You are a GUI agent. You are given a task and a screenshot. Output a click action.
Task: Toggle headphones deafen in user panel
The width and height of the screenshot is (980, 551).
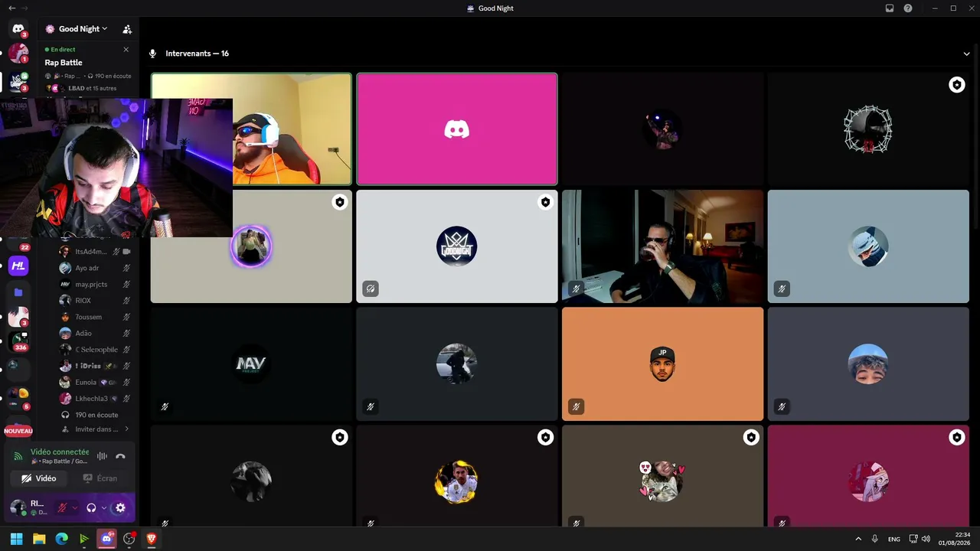click(x=91, y=507)
